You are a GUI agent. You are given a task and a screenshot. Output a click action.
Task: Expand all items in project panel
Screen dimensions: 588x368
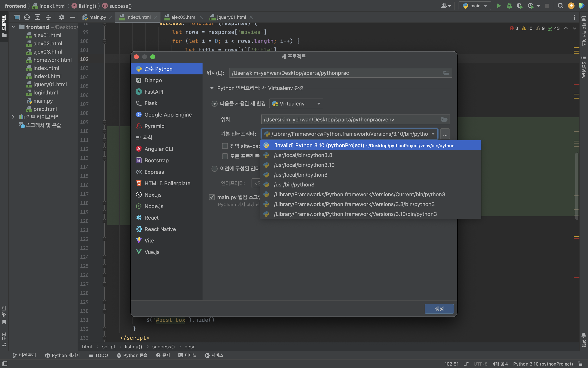click(x=37, y=17)
